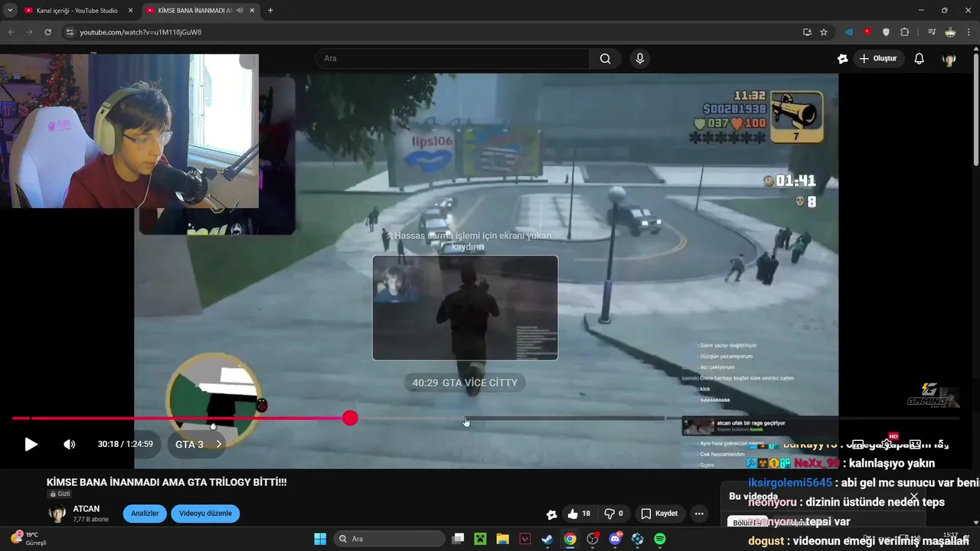Open the weather widget showing 19°C

[x=29, y=539]
